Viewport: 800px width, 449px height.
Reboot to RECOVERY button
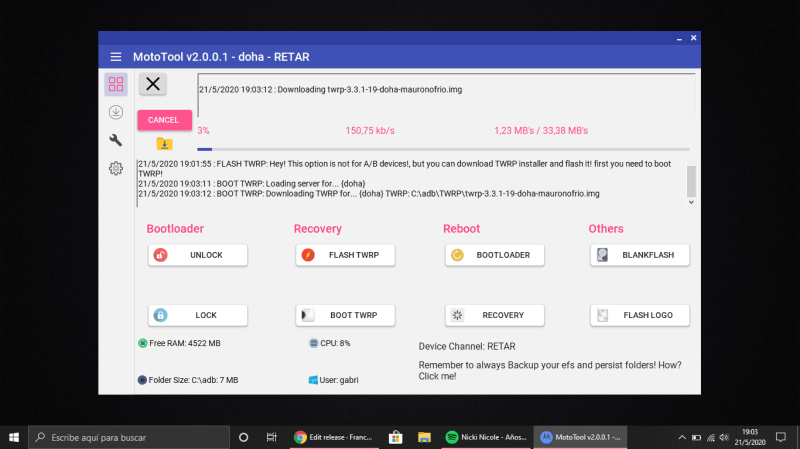(495, 315)
